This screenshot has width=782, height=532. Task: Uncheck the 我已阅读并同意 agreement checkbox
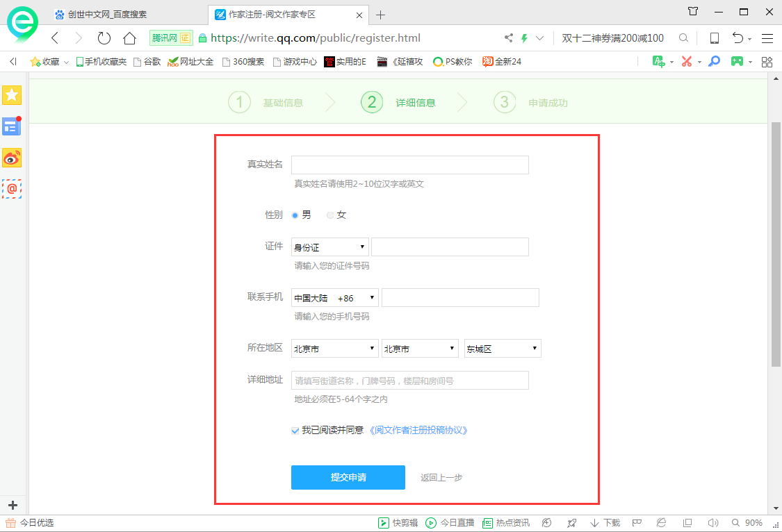point(295,431)
